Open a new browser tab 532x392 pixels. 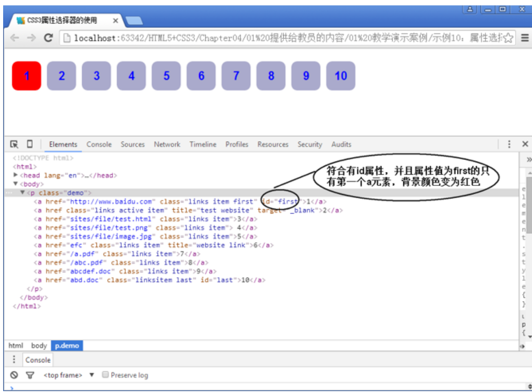(x=134, y=21)
